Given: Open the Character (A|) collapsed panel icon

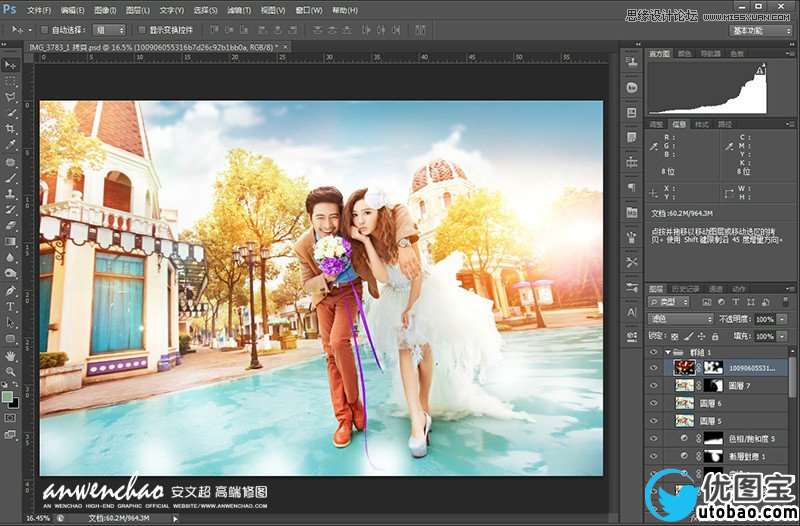Looking at the screenshot, I should pyautogui.click(x=632, y=312).
